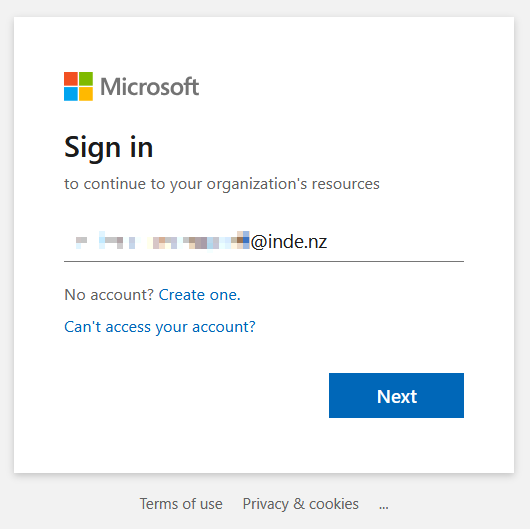
Task: Click the blue square of Microsoft logo
Action: (71, 94)
